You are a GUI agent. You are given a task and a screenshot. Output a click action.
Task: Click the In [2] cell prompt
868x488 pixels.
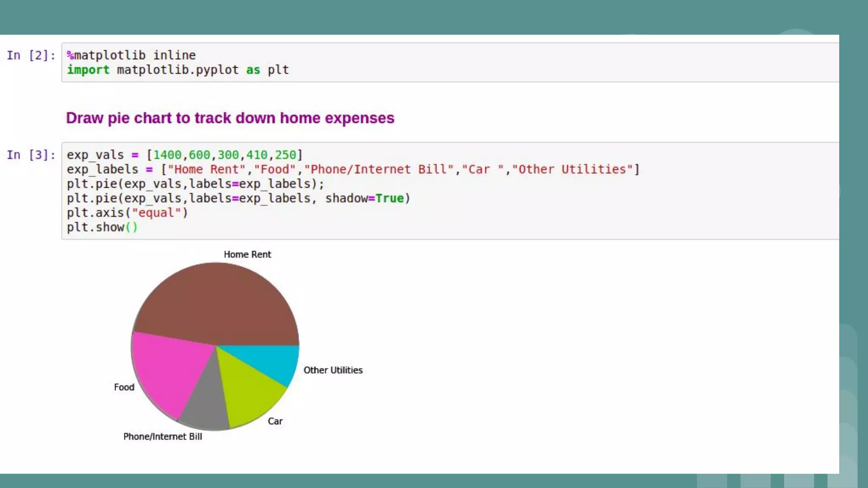click(31, 55)
